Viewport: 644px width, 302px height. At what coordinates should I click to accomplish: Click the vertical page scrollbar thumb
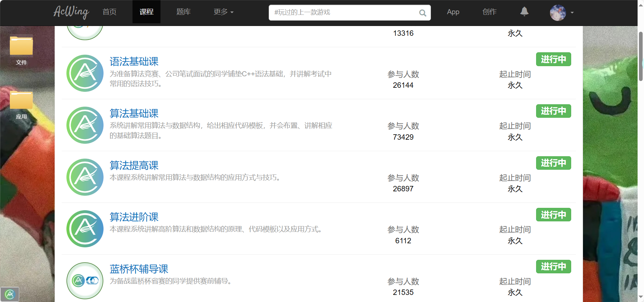641,56
